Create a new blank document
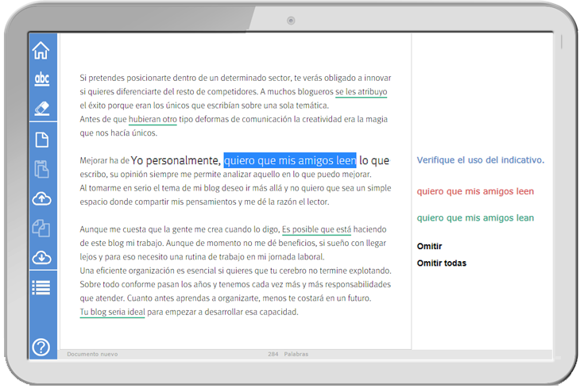This screenshot has height=392, width=580. point(41,140)
